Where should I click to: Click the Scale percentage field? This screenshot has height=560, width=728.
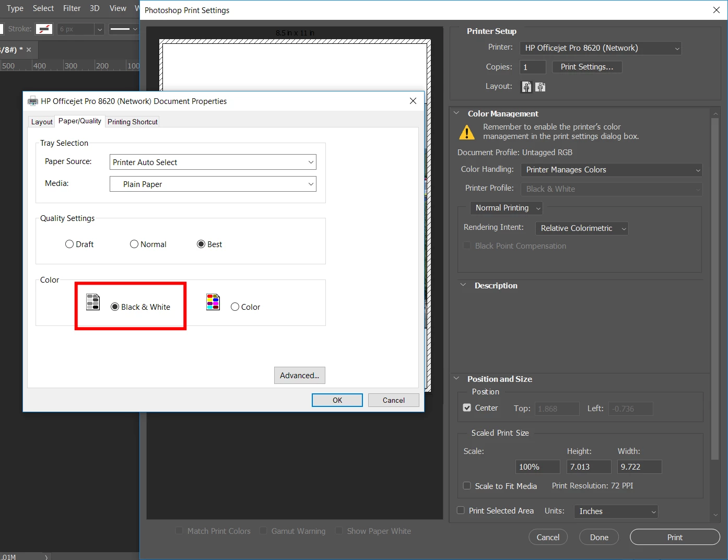click(537, 466)
